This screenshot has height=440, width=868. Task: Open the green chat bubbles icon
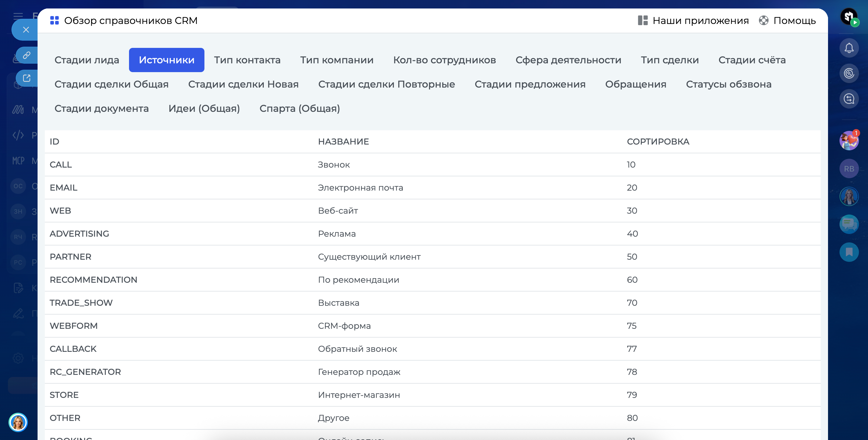click(849, 224)
